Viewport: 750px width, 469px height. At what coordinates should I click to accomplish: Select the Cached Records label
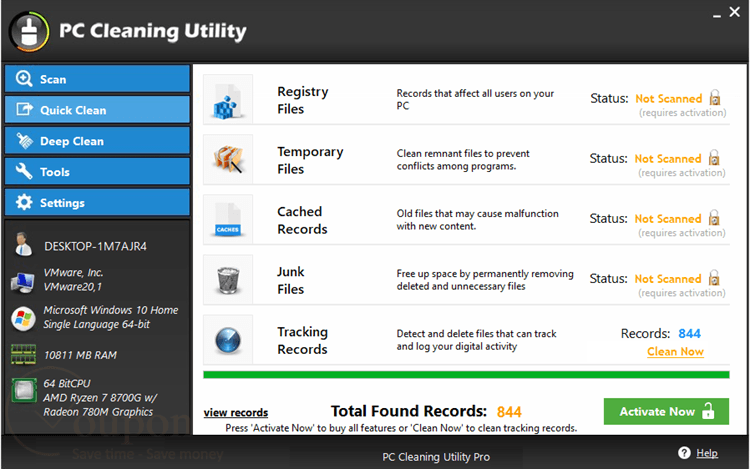pyautogui.click(x=302, y=220)
